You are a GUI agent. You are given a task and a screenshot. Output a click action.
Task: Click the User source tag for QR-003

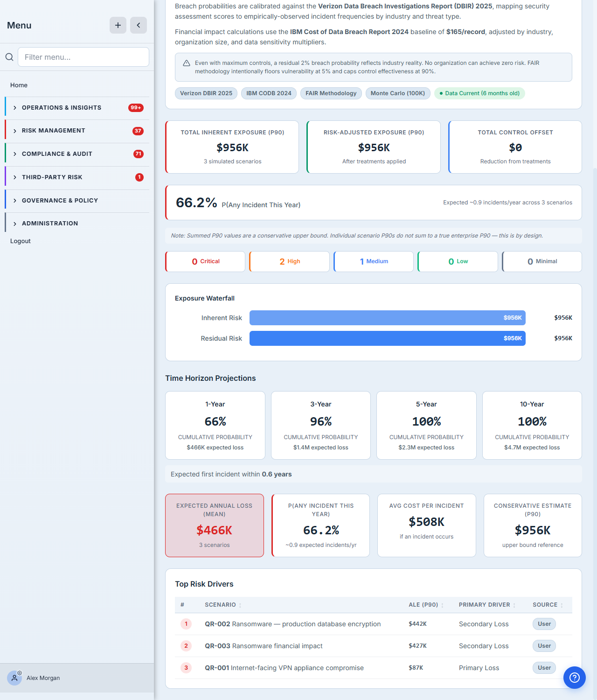pos(544,646)
